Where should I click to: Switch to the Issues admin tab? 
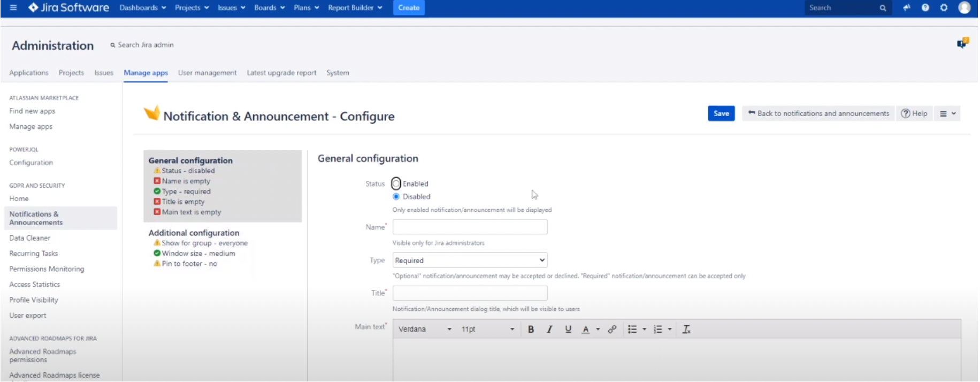pyautogui.click(x=104, y=73)
